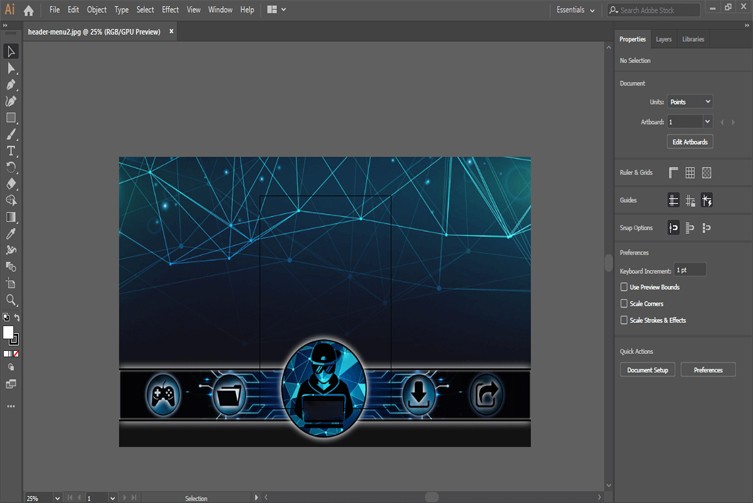Click the white Fill color swatch
Screen dimensions: 753x503
pos(8,332)
